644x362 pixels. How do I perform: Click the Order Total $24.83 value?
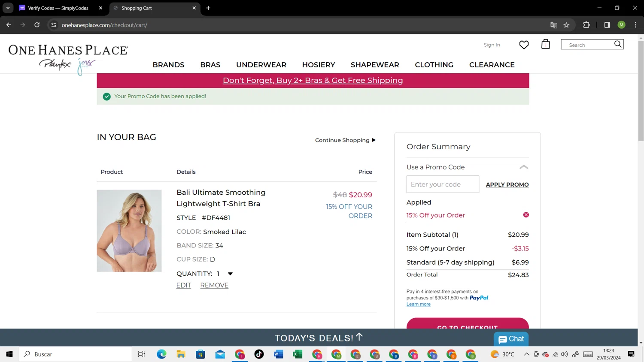tap(518, 275)
